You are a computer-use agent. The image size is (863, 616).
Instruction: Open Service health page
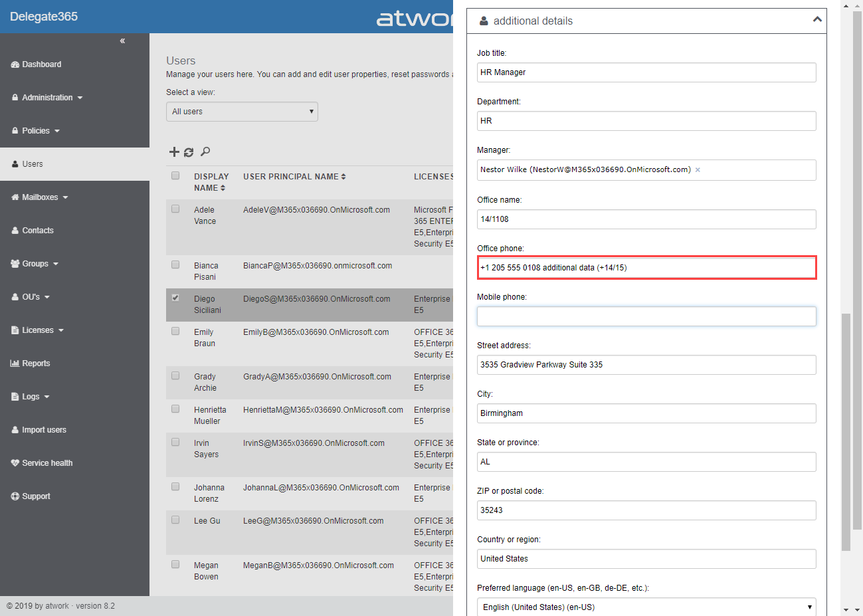coord(47,463)
